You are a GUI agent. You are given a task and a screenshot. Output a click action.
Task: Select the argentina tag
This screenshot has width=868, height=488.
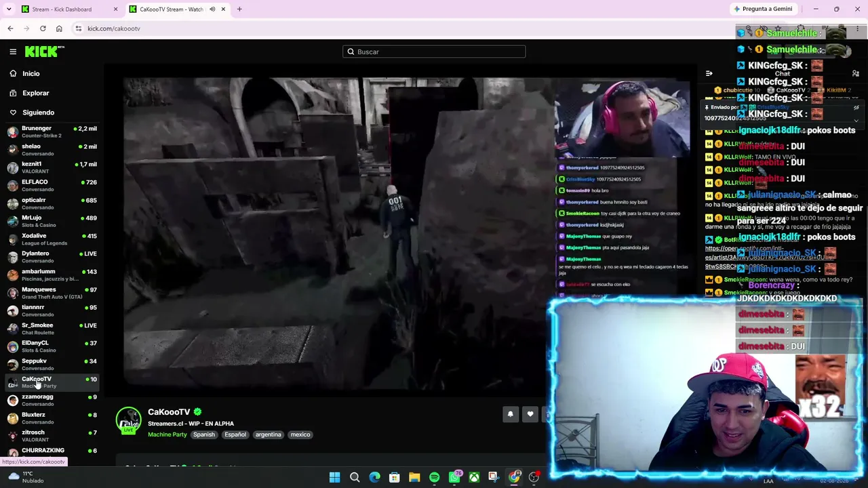click(x=268, y=434)
